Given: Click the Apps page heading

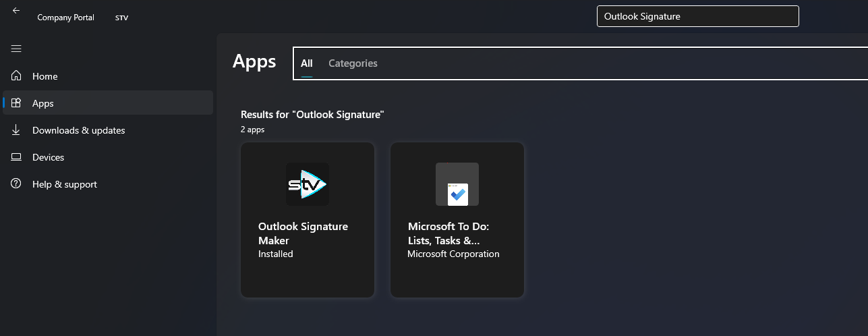Looking at the screenshot, I should point(254,61).
